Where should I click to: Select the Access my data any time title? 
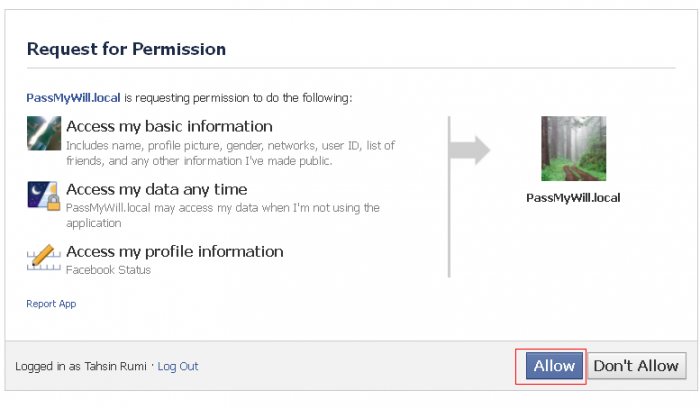tap(156, 189)
